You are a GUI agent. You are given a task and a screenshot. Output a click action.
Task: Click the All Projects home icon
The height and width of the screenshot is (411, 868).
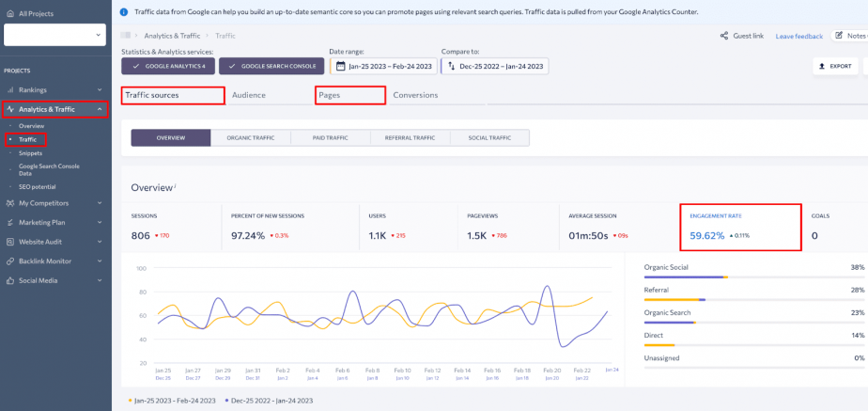pos(10,13)
